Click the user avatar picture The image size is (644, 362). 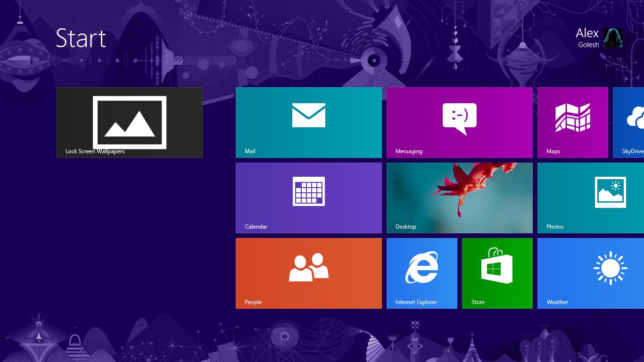[613, 38]
